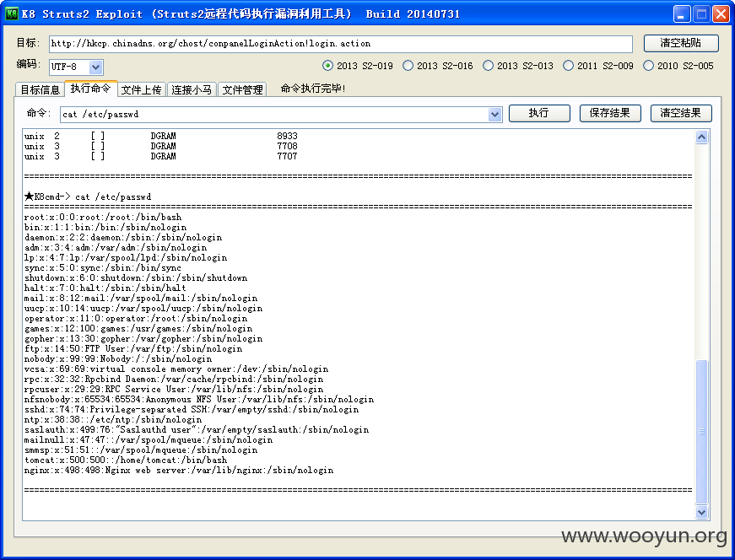735x560 pixels.
Task: Click the target URL input field
Action: [340, 44]
